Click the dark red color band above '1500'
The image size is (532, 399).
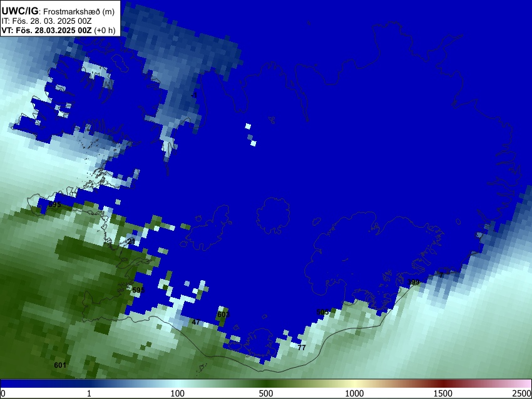point(442,384)
